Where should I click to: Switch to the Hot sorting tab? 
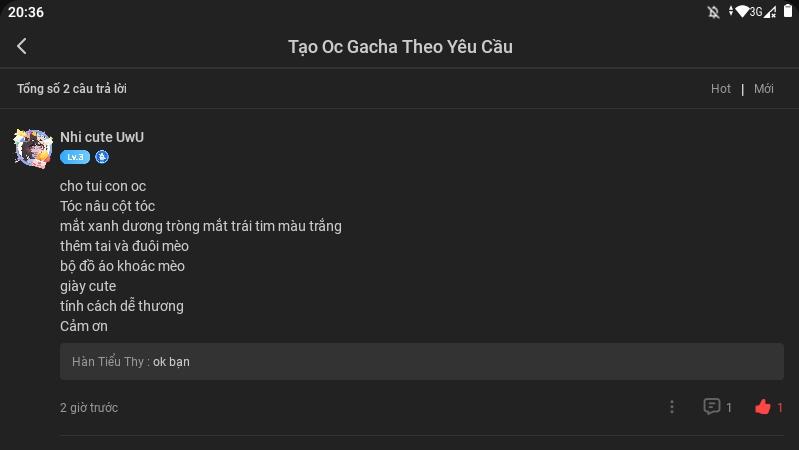tap(721, 89)
